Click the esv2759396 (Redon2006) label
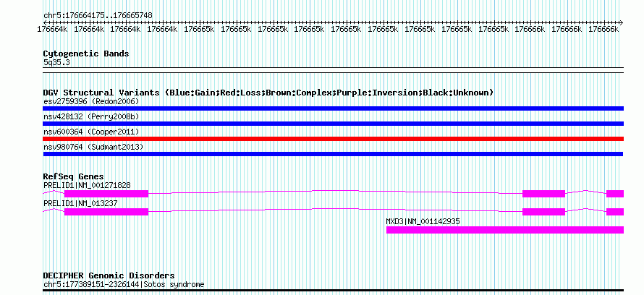The height and width of the screenshot is (295, 644). (x=91, y=101)
